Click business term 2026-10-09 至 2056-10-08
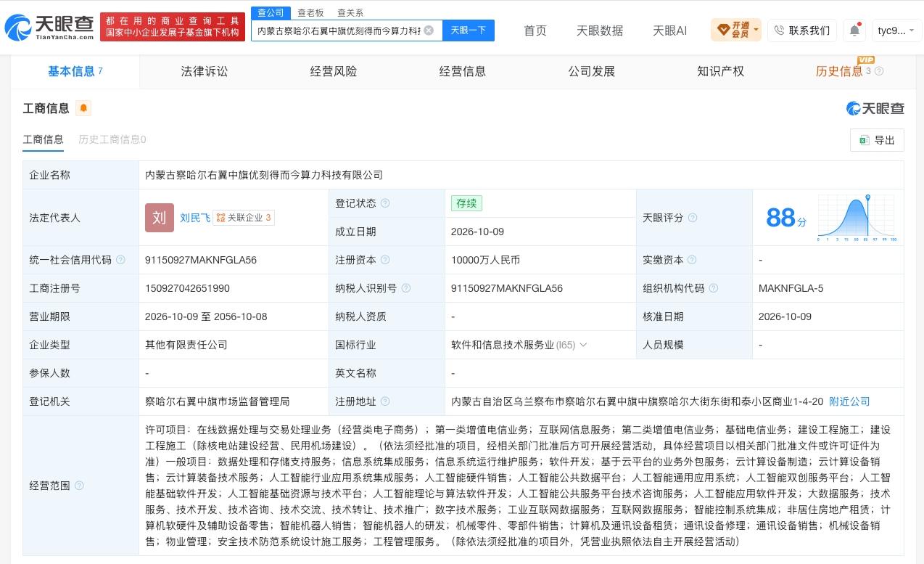Image resolution: width=924 pixels, height=564 pixels. (x=206, y=316)
